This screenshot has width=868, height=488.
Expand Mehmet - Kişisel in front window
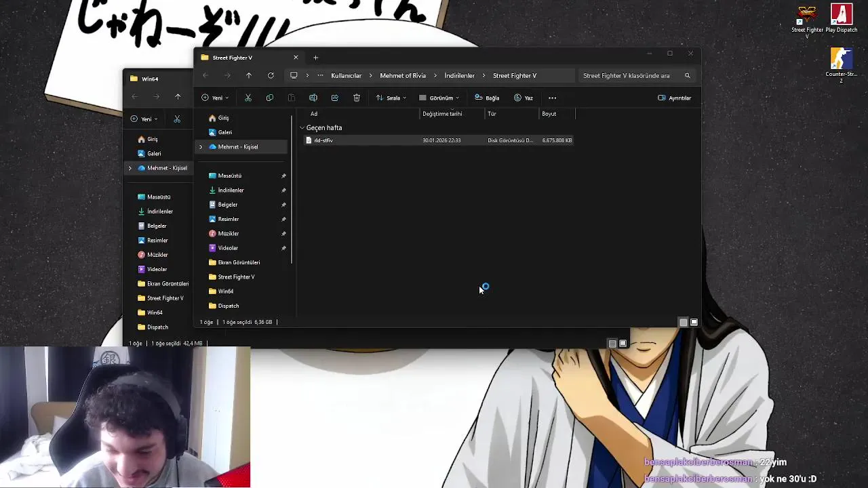pos(201,146)
